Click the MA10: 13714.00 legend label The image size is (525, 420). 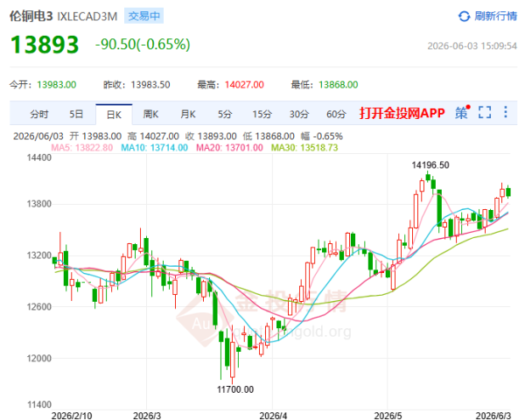click(x=154, y=148)
